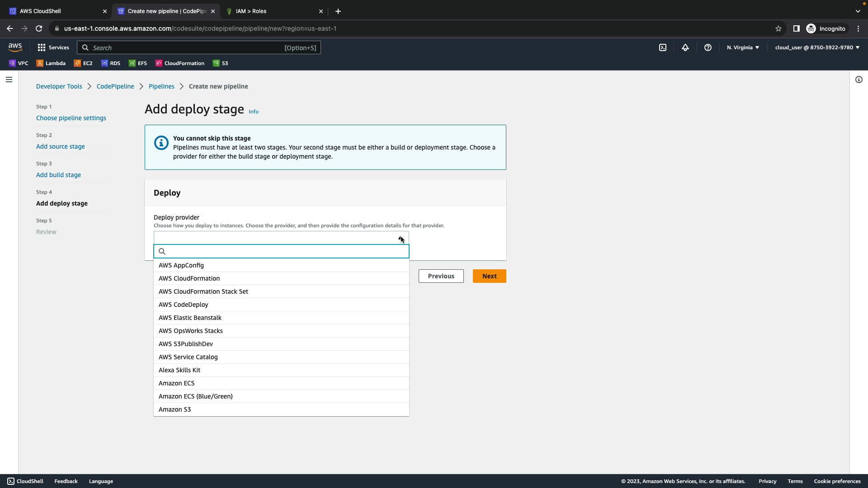Choose Amazon S3 deploy provider option

[x=175, y=409]
